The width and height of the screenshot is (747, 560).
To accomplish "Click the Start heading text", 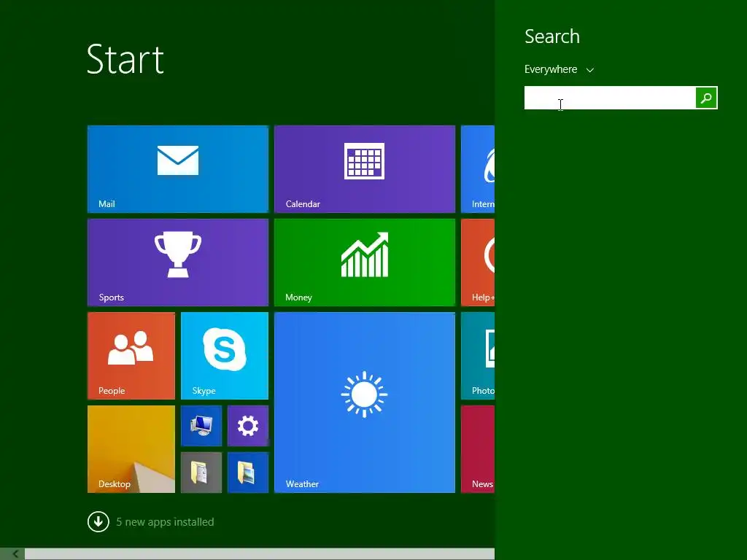I will [125, 60].
